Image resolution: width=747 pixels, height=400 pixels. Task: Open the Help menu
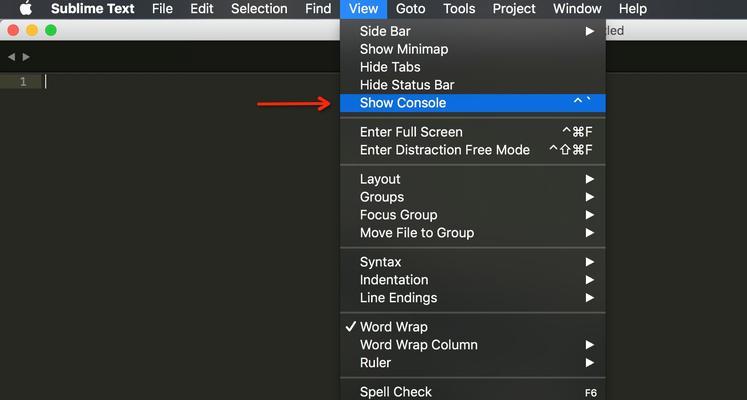tap(633, 9)
